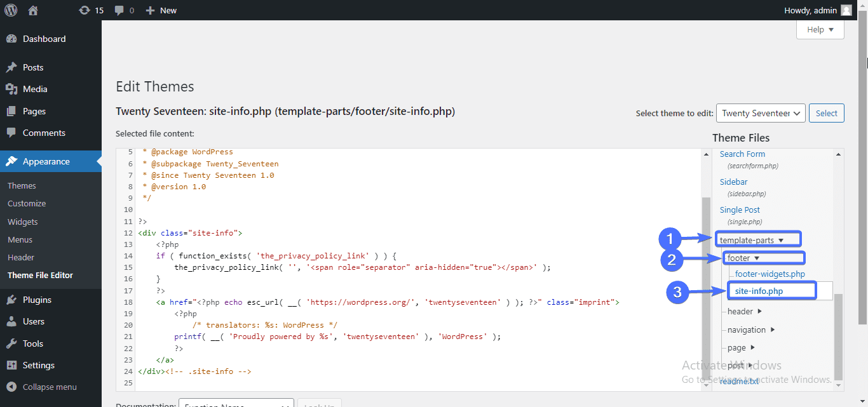Collapse the footer folder
Viewport: 868px width, 407px height.
pos(743,258)
